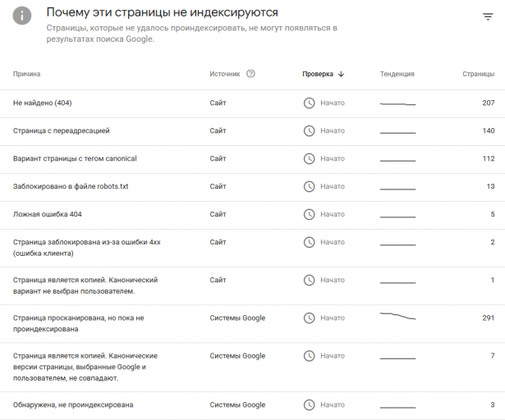Open the Страница с переадресацией row
505x420 pixels.
pos(253,131)
